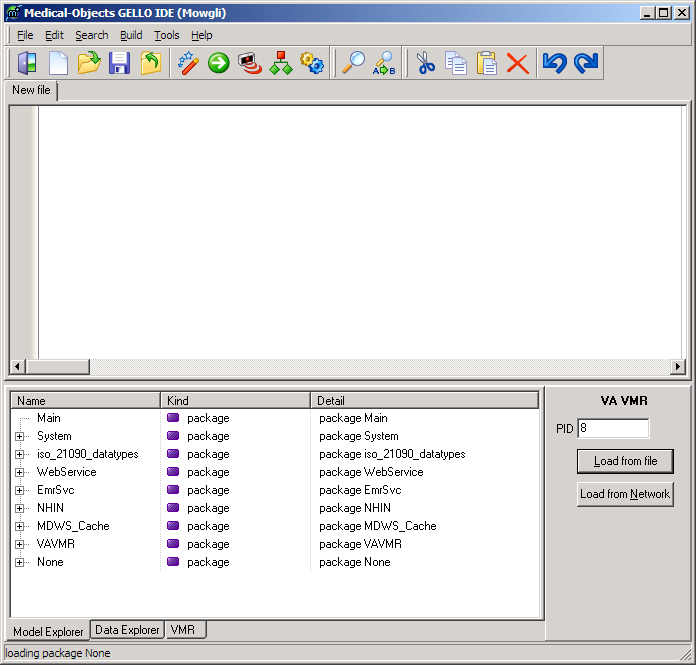The height and width of the screenshot is (665, 696).
Task: Switch to the Data Explorer tab
Action: click(x=127, y=629)
